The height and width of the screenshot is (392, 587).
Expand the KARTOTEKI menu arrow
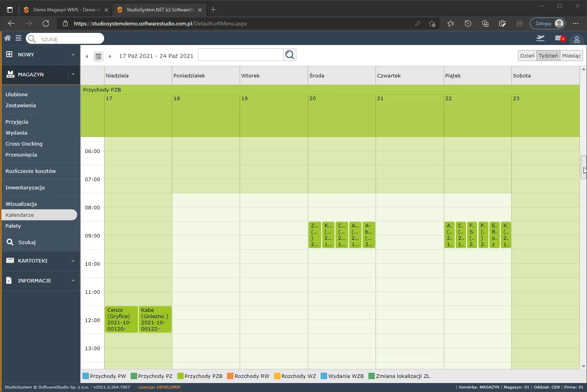point(73,261)
